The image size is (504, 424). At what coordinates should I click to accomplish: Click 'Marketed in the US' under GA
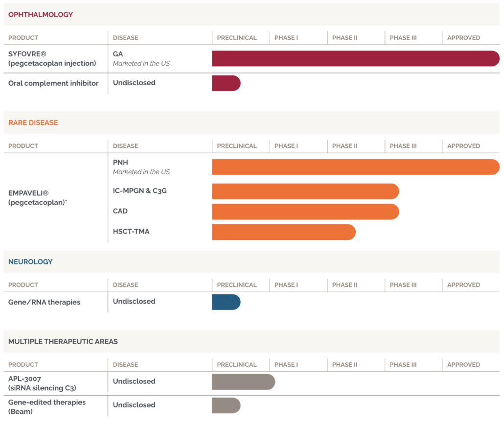(x=141, y=63)
